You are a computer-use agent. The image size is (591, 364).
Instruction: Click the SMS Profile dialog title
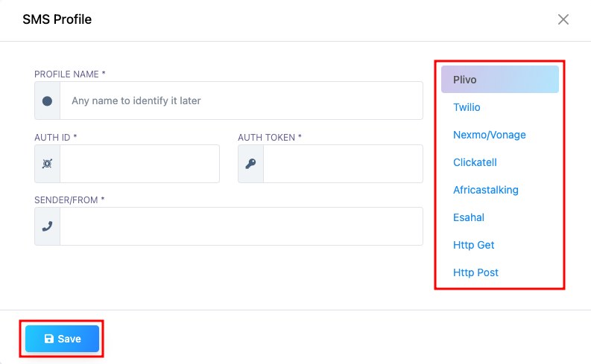57,19
